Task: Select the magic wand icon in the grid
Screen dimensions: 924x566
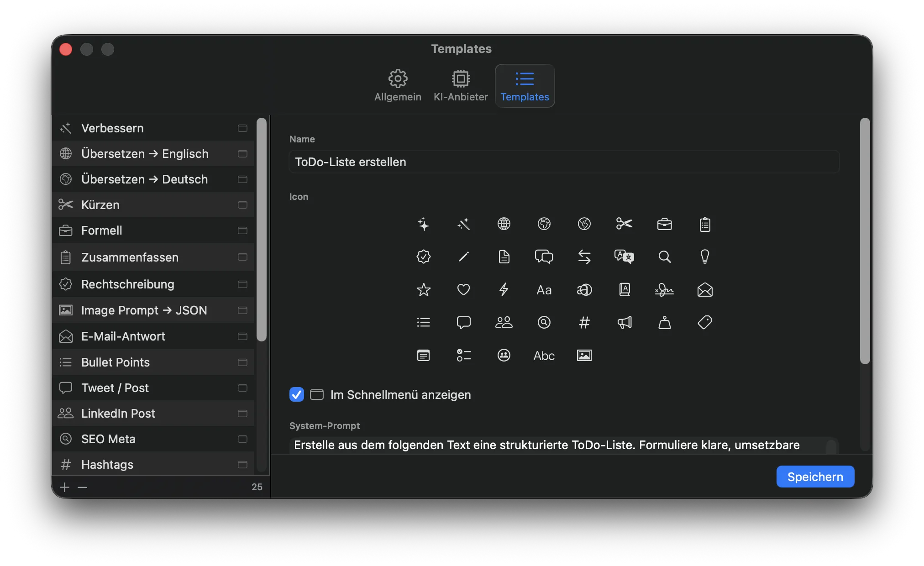Action: click(464, 224)
